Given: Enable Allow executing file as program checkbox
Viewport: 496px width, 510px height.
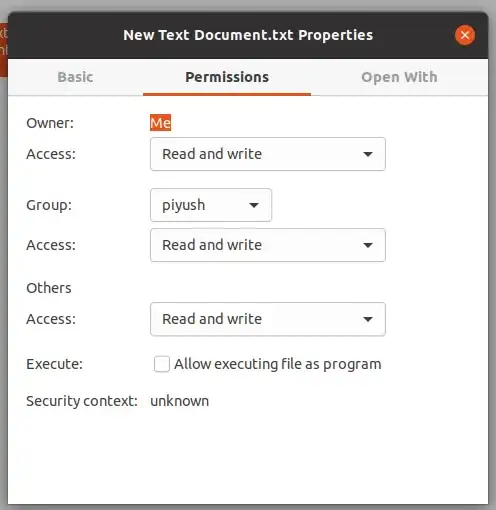Looking at the screenshot, I should (x=162, y=364).
